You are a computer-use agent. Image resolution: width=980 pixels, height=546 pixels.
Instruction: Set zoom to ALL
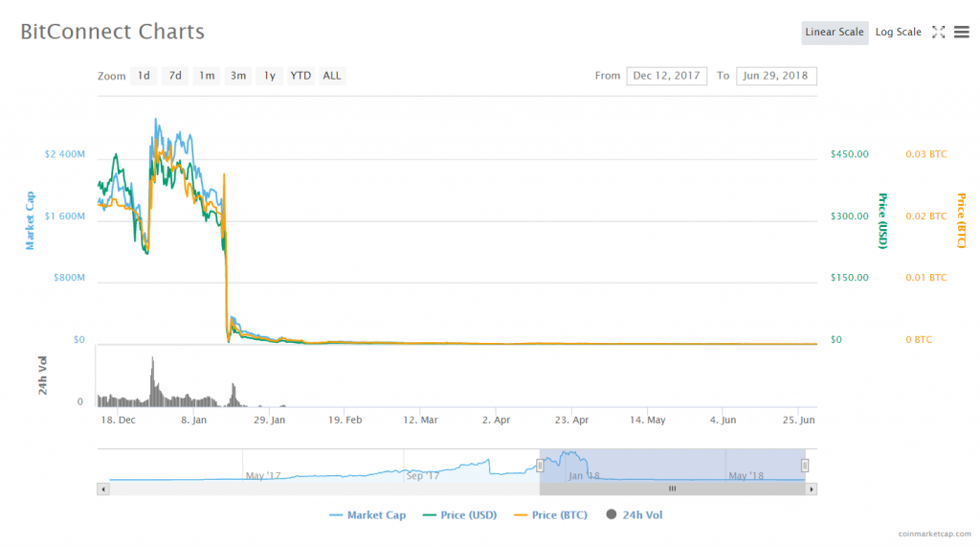coord(332,76)
